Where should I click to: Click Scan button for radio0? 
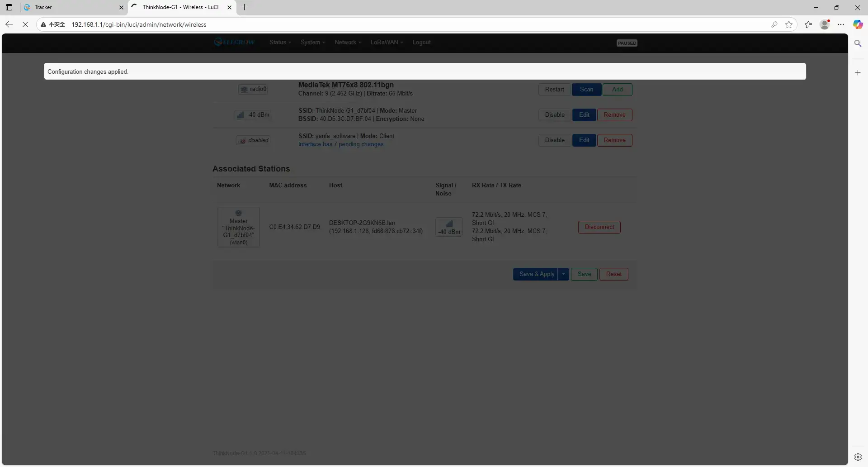point(586,90)
